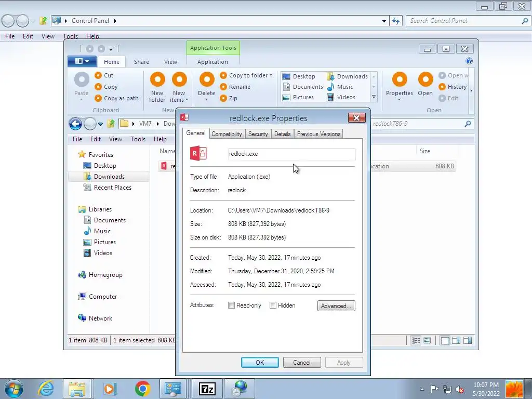Open the Application ribbon tab
Viewport: 532px width, 399px height.
pos(212,62)
